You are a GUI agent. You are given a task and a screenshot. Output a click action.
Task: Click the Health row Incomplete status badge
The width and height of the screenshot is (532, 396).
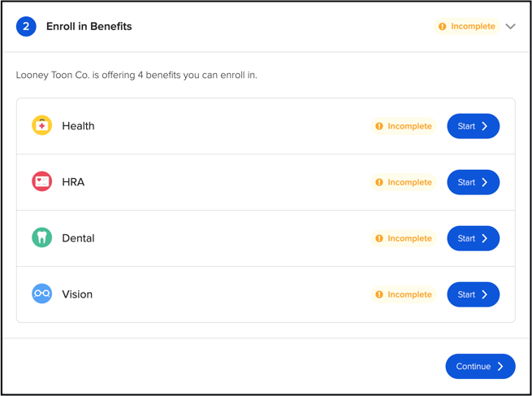coord(404,126)
